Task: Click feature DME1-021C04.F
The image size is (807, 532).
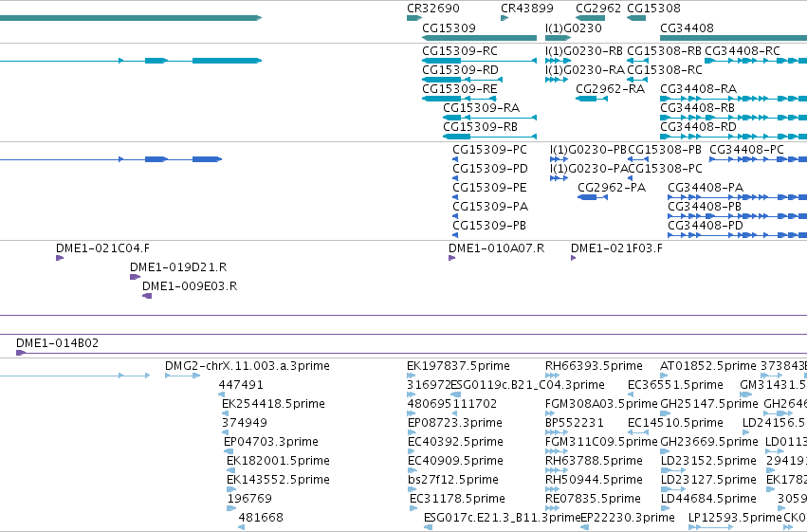Action: click(60, 258)
